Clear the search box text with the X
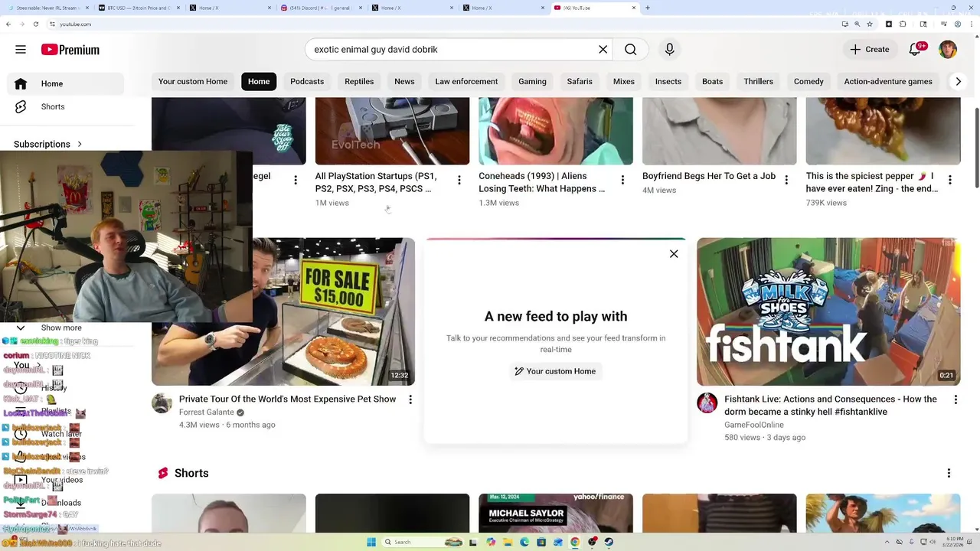Image resolution: width=980 pixels, height=551 pixels. 603,50
